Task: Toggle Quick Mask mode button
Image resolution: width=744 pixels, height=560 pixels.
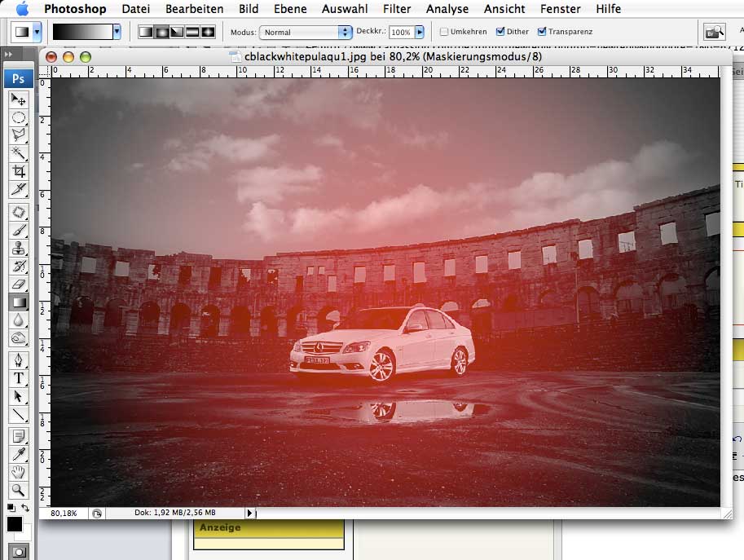Action: click(x=18, y=552)
